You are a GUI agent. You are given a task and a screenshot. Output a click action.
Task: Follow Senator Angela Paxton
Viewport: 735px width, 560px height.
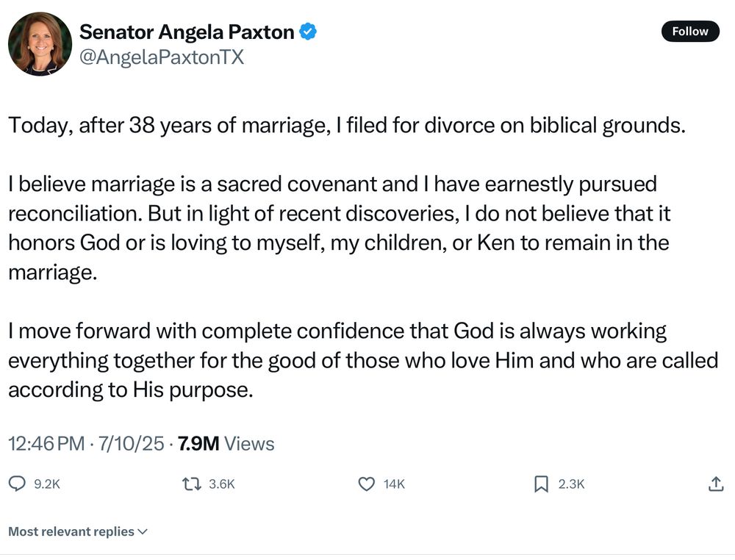coord(690,32)
